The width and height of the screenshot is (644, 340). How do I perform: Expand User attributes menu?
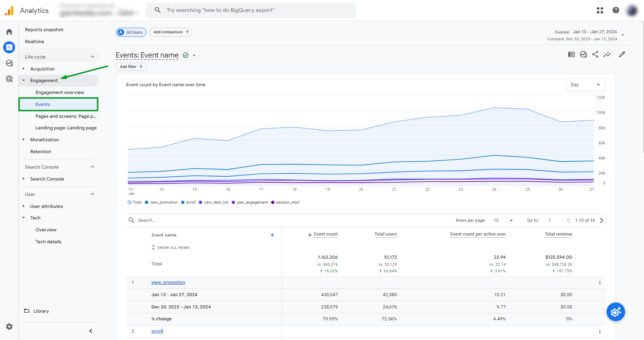[x=23, y=206]
